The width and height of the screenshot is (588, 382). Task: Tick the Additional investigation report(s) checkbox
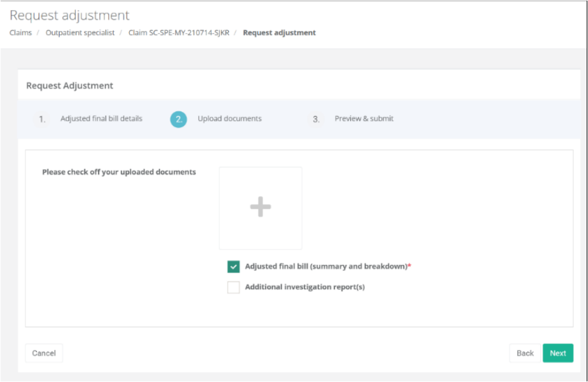point(233,287)
